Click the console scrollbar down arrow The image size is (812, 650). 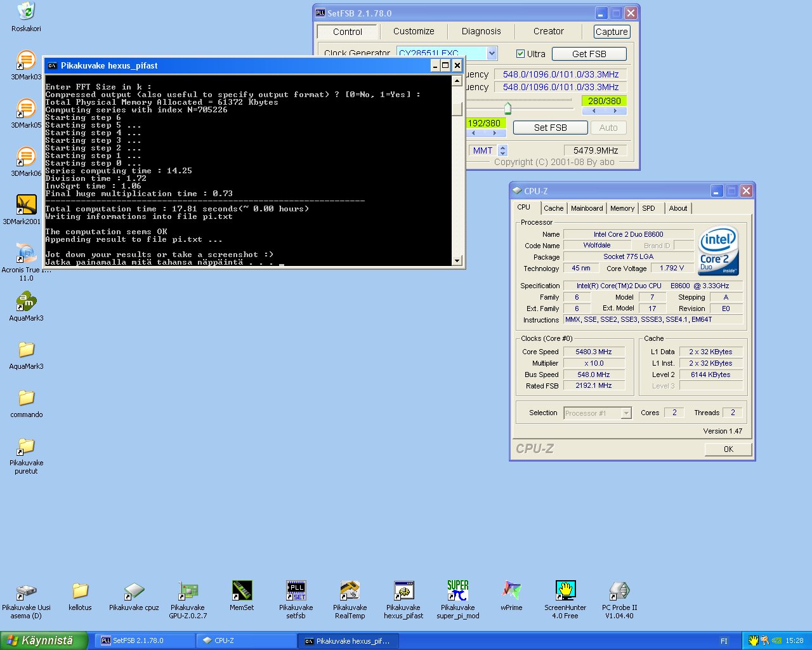pyautogui.click(x=457, y=261)
